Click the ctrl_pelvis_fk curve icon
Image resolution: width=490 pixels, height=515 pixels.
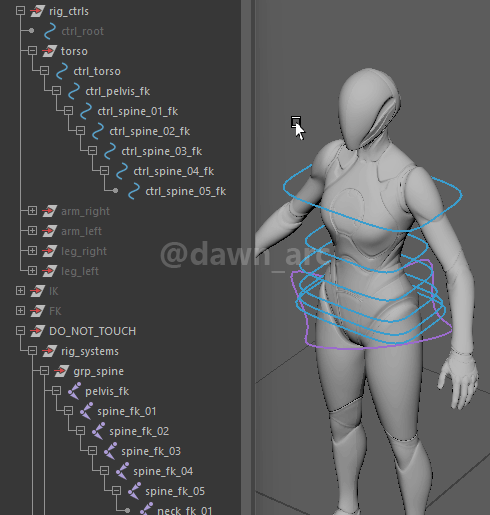coord(74,91)
